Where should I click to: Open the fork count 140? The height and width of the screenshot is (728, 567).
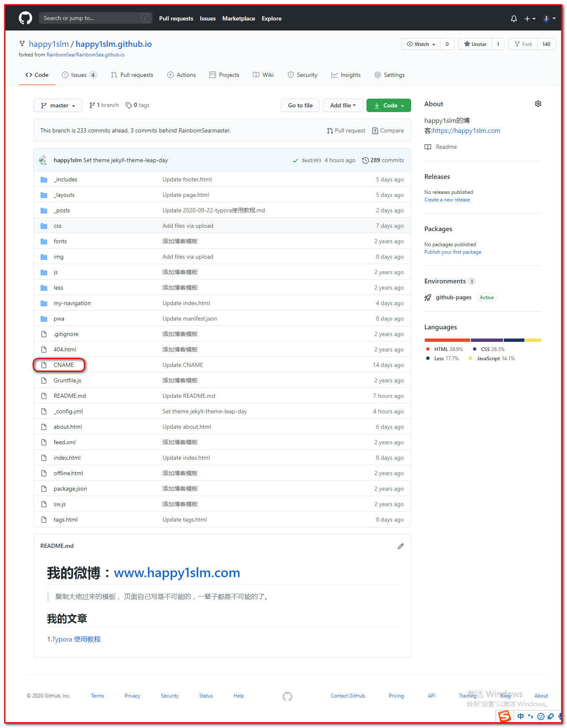click(546, 44)
